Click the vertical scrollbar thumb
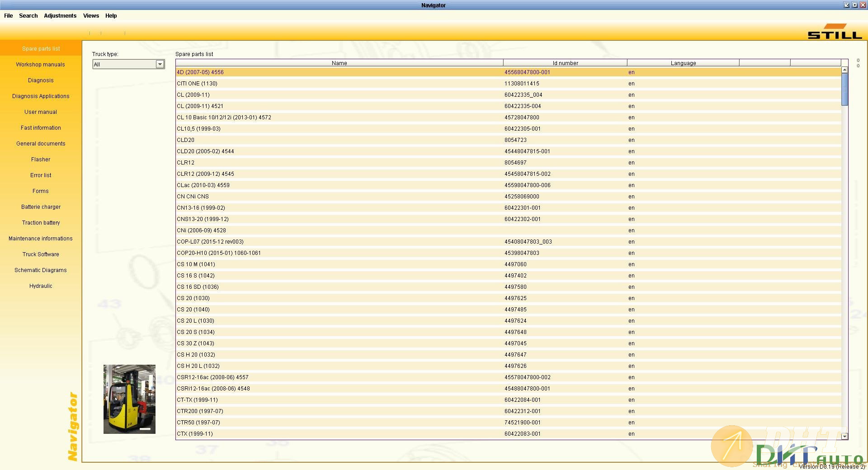Viewport: 868px width, 470px height. tap(844, 89)
